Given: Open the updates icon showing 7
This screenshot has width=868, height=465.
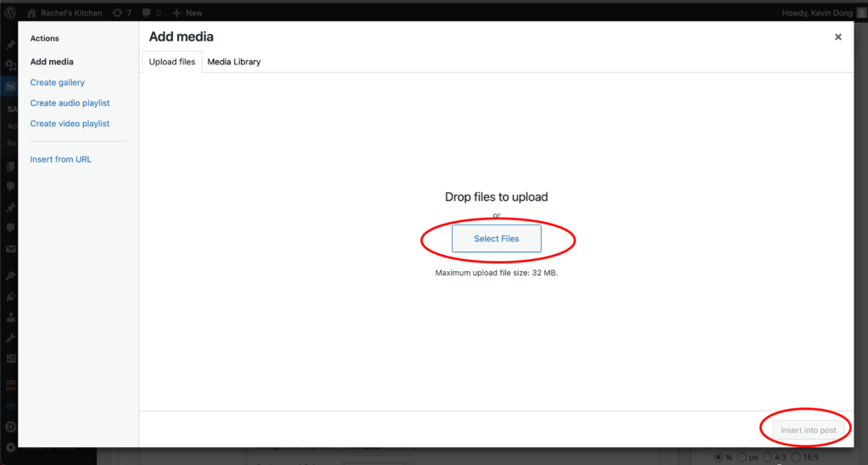Looking at the screenshot, I should click(116, 13).
